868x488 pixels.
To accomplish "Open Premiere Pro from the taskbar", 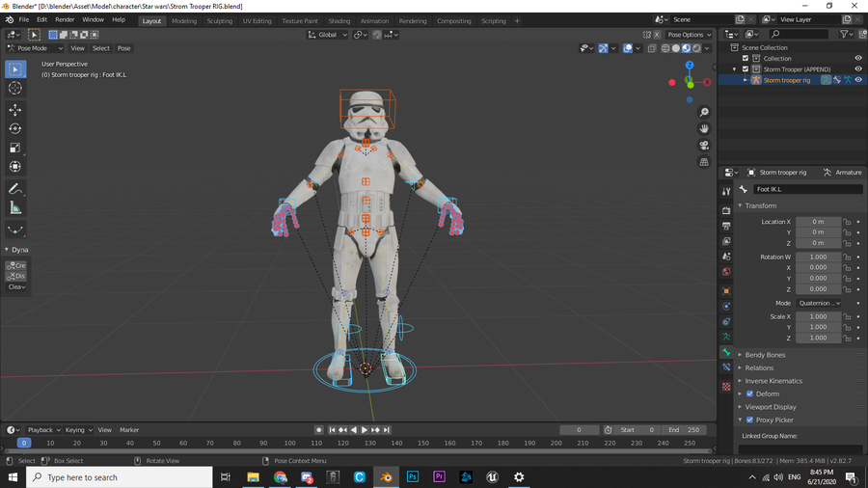I will click(439, 477).
